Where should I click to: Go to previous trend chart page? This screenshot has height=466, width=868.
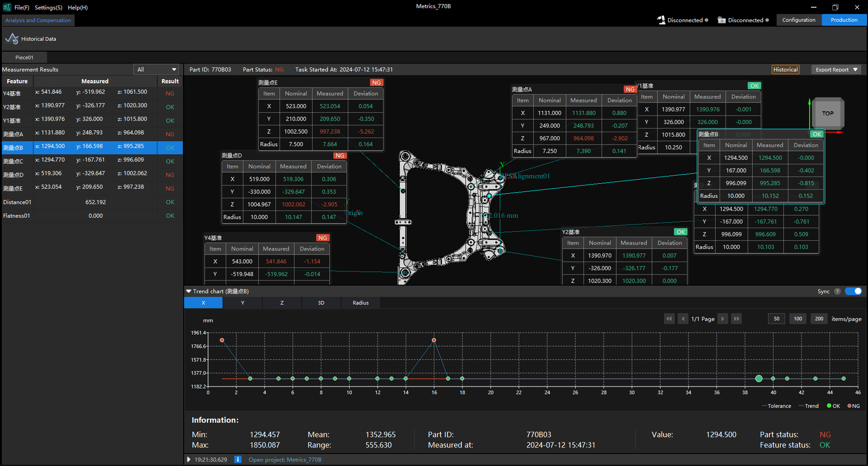click(x=683, y=319)
